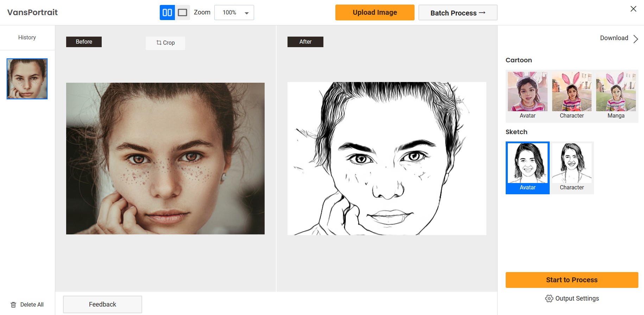Select the freckled face history thumbnail
The width and height of the screenshot is (644, 315).
click(27, 79)
